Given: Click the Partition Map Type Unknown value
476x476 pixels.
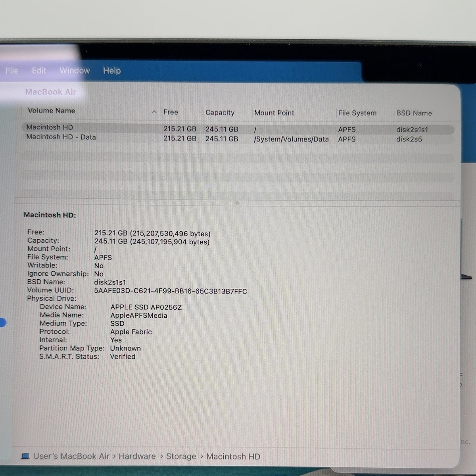Looking at the screenshot, I should pyautogui.click(x=125, y=348).
